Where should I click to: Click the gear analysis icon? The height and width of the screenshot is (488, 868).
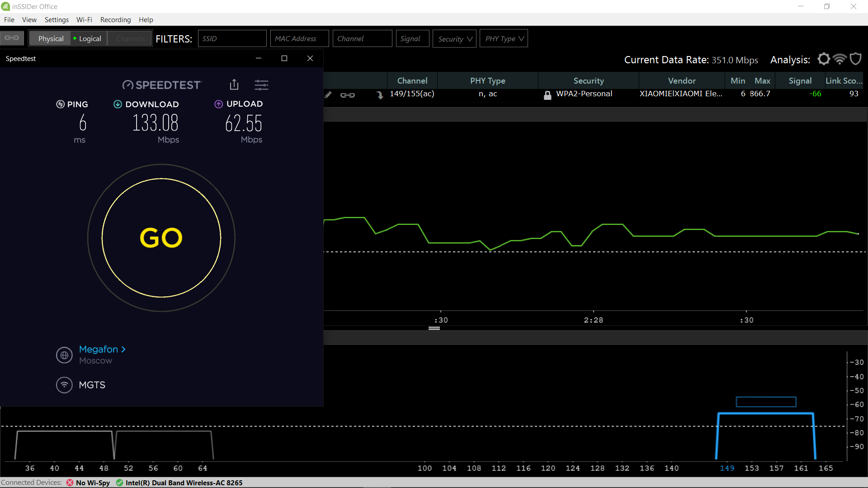coord(824,59)
